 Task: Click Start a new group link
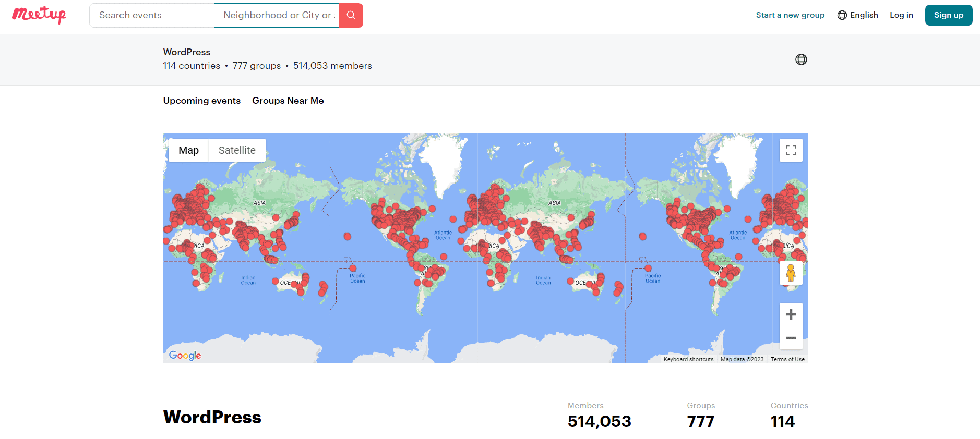tap(790, 15)
